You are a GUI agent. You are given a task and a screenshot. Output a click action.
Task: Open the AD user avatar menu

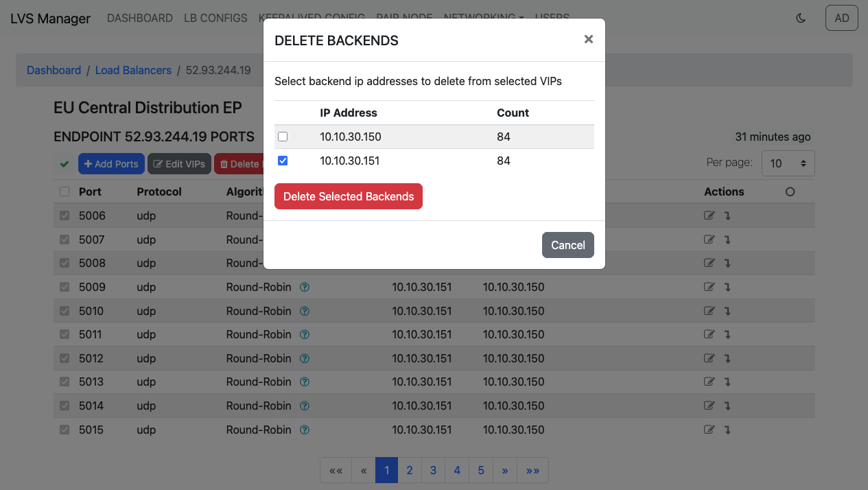tap(842, 19)
